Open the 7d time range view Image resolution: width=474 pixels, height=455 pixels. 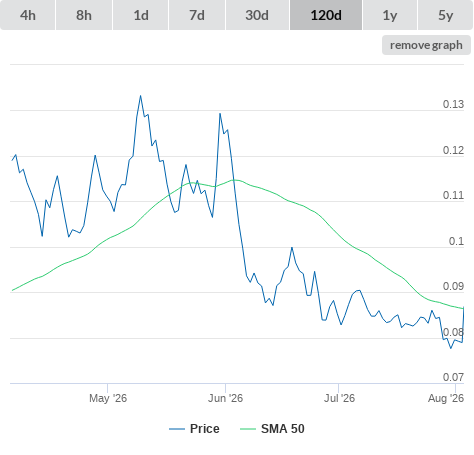(197, 15)
